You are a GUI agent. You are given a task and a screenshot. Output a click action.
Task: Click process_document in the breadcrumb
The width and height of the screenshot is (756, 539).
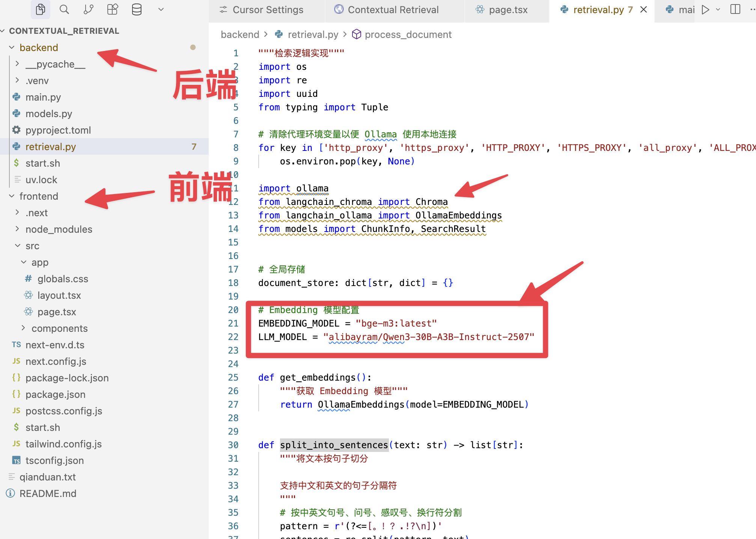tap(408, 35)
